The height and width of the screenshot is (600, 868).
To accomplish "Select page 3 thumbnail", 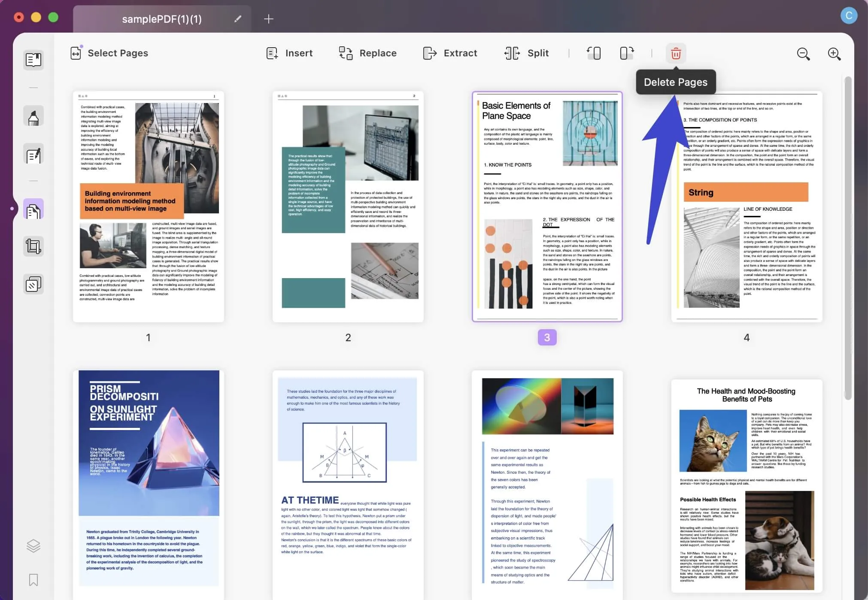I will pyautogui.click(x=547, y=206).
